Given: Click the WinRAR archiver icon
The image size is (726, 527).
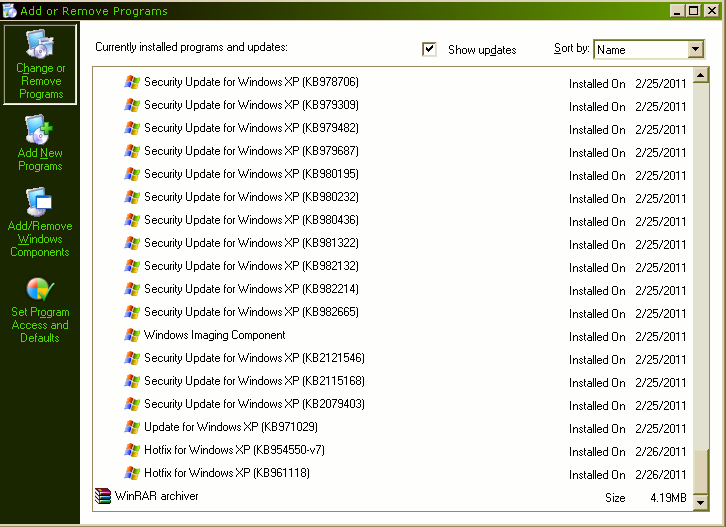Looking at the screenshot, I should (103, 496).
